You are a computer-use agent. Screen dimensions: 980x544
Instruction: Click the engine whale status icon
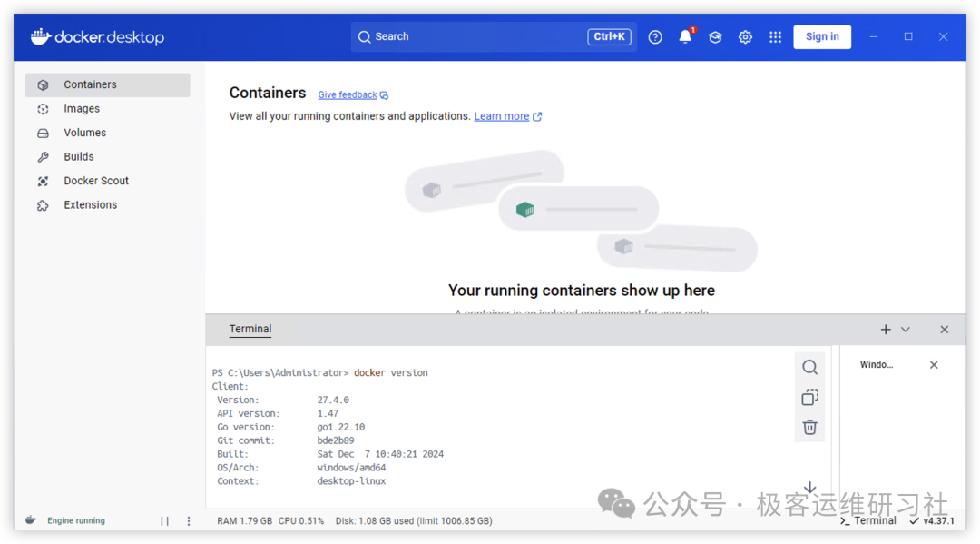pyautogui.click(x=31, y=520)
